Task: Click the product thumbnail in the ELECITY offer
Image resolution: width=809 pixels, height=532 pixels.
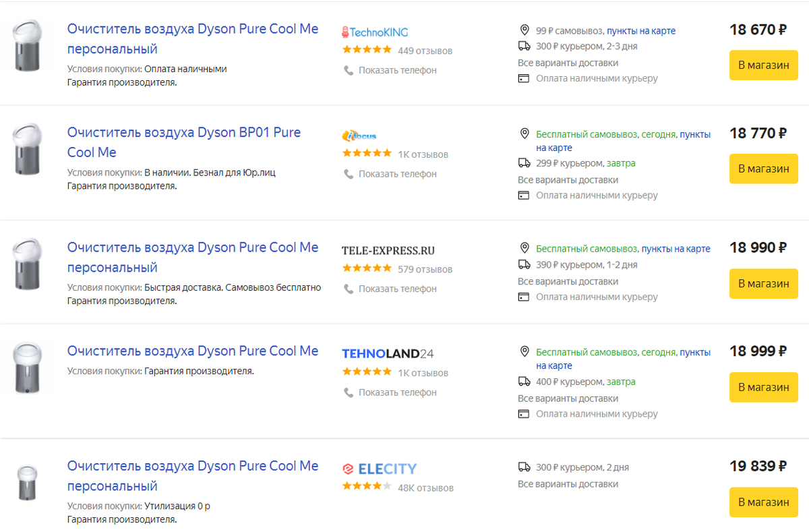Action: pos(28,483)
